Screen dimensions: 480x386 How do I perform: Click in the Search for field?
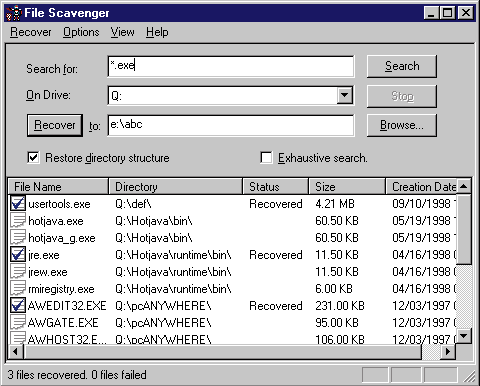coord(231,66)
